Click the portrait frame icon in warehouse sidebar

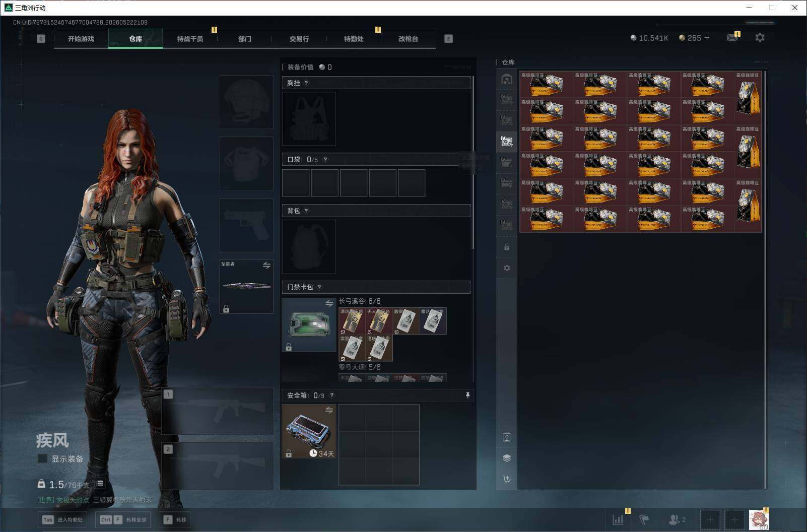[507, 437]
